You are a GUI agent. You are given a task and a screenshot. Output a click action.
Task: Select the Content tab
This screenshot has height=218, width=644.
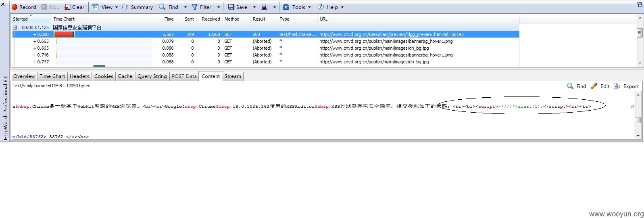[x=211, y=76]
